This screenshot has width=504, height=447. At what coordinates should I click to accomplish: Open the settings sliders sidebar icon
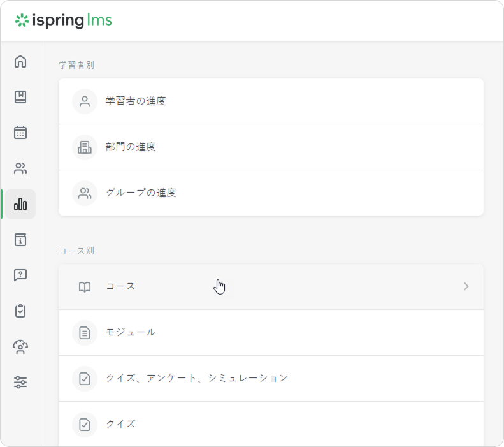point(20,383)
